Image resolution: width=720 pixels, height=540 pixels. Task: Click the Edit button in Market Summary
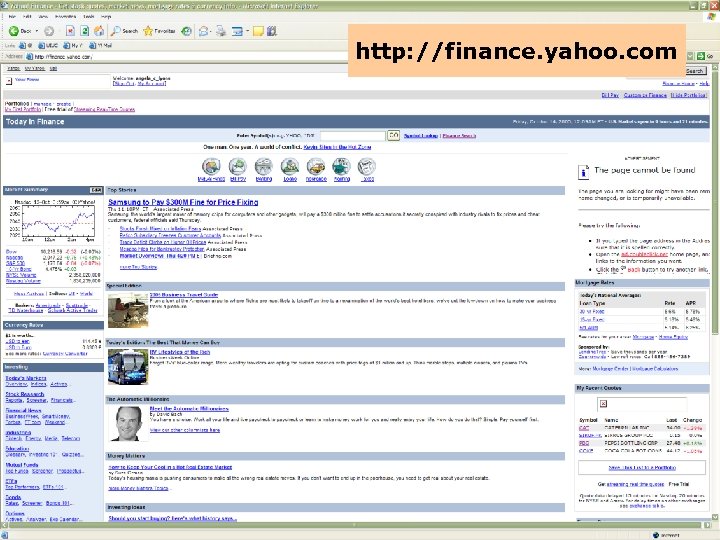pyautogui.click(x=96, y=190)
